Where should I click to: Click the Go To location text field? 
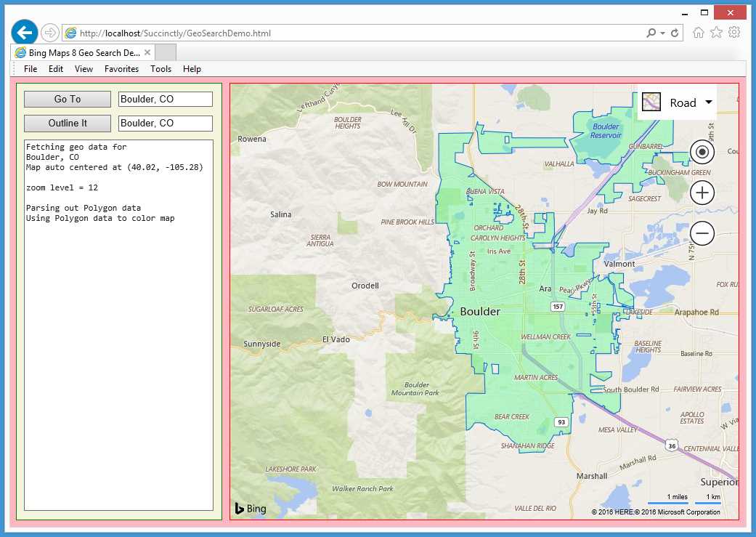coord(166,100)
